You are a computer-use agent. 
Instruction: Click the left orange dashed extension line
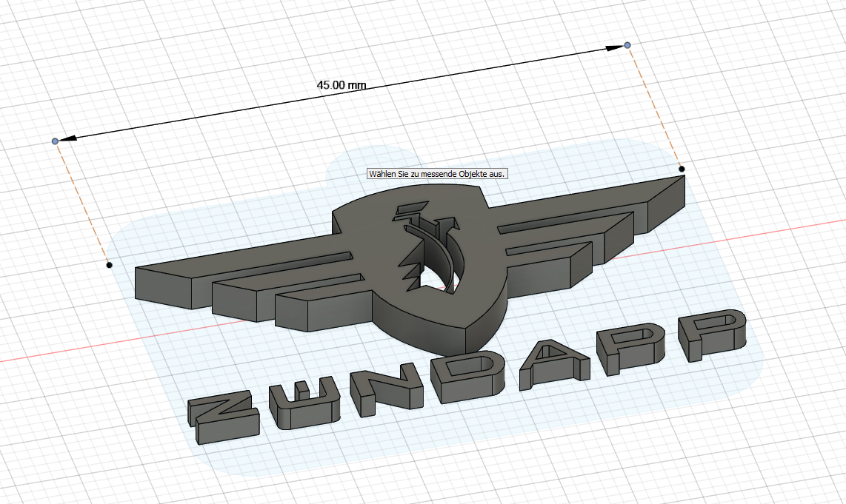[x=82, y=204]
